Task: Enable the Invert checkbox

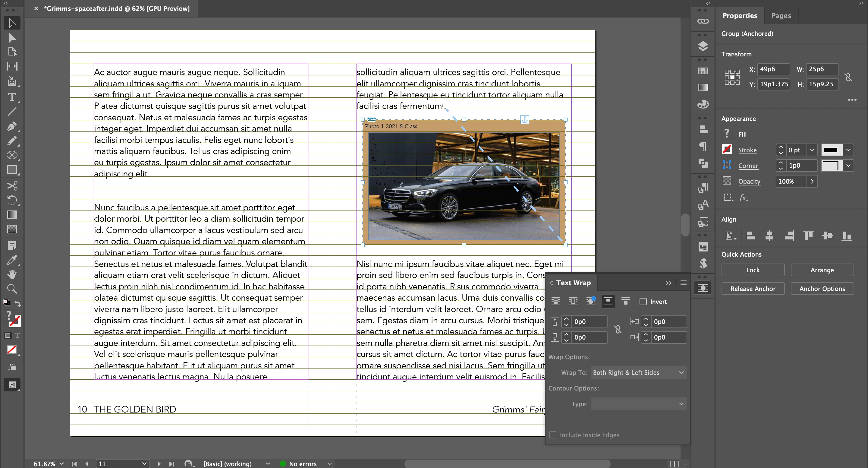Action: [x=643, y=302]
